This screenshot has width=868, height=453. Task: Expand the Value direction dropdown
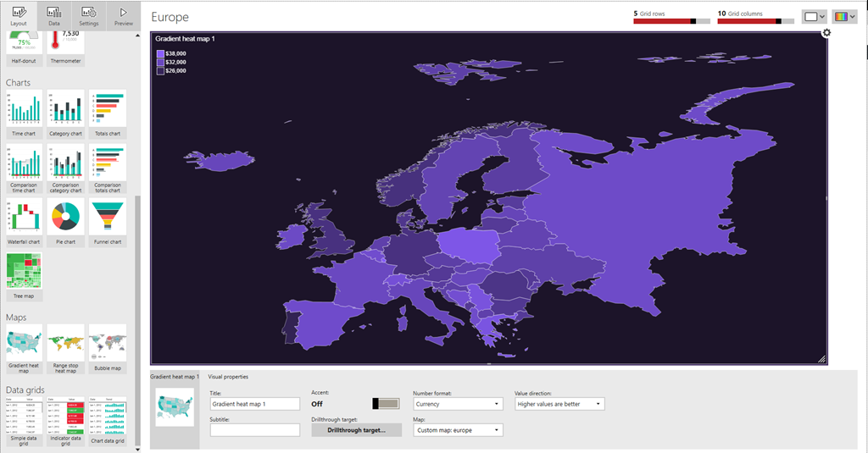(x=559, y=404)
